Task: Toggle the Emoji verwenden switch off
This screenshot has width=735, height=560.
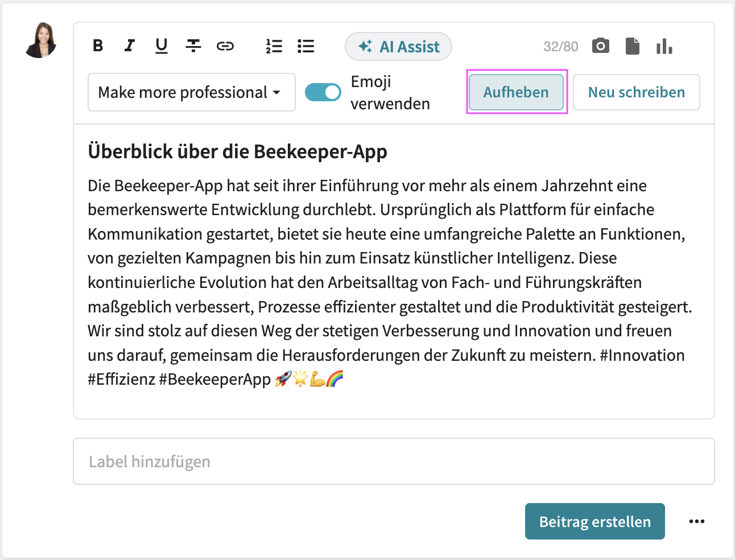Action: point(323,92)
